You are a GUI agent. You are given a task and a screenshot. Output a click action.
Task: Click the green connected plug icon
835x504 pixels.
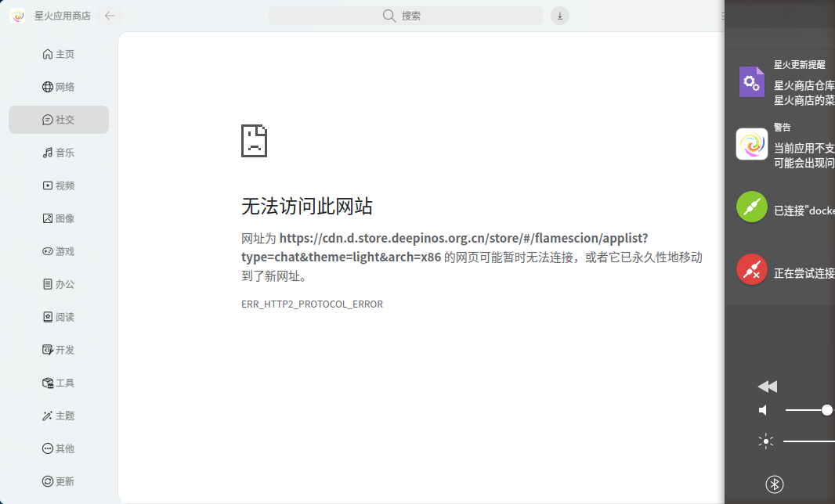(751, 207)
